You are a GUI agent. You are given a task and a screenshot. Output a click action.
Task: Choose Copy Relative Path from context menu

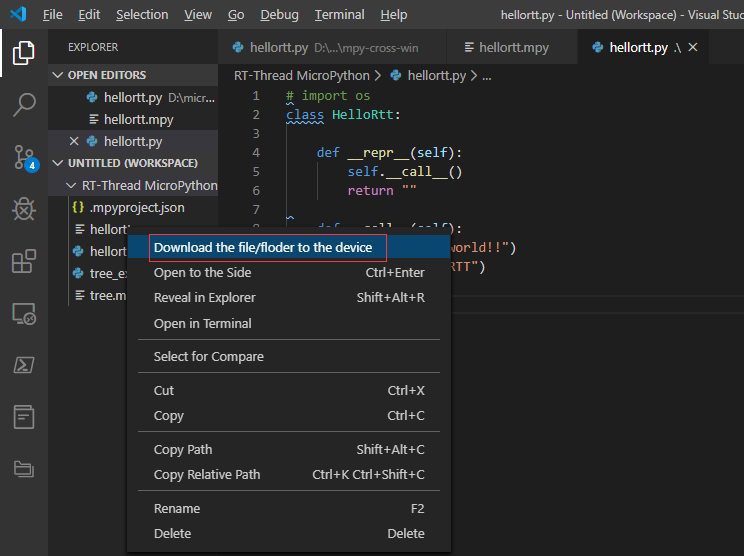click(x=207, y=474)
